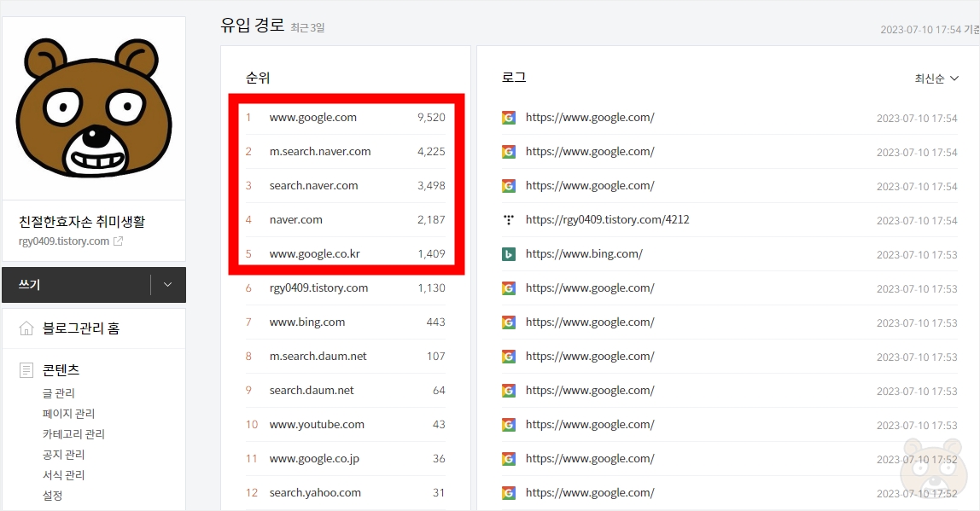
Task: Select rank 1 www.google.com row
Action: pos(345,118)
